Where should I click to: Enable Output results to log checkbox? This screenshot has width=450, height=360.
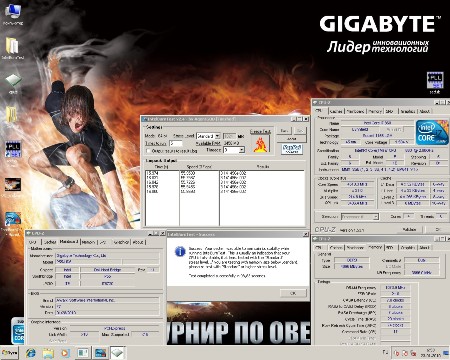[x=149, y=151]
